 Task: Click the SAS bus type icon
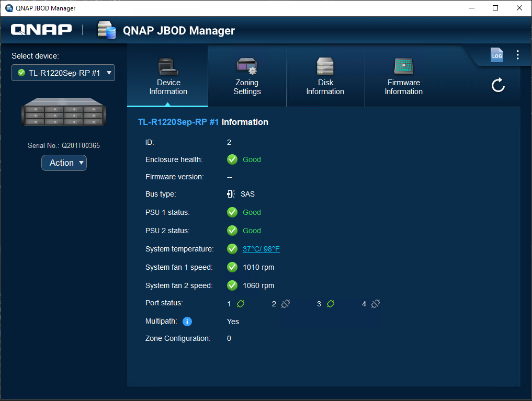(x=231, y=194)
